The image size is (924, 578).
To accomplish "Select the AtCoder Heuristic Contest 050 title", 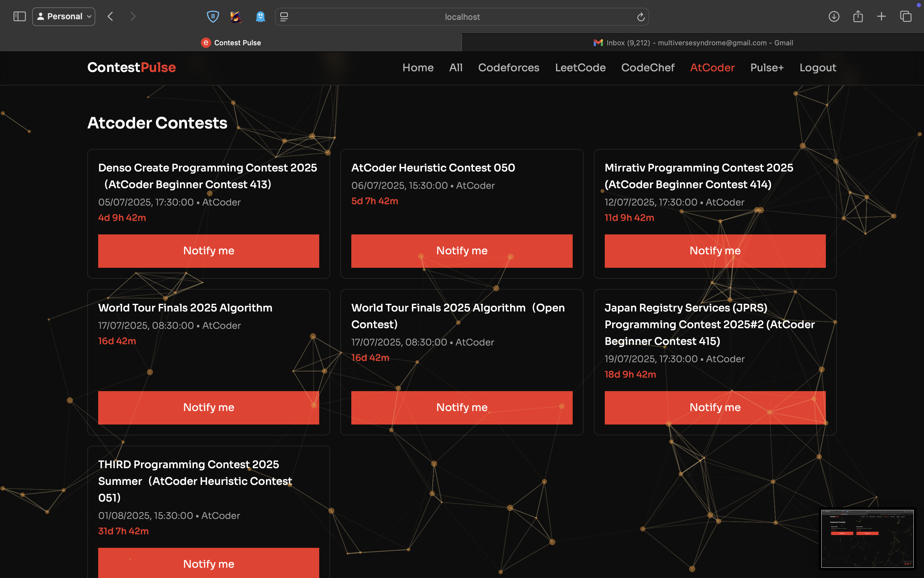I will tap(433, 168).
